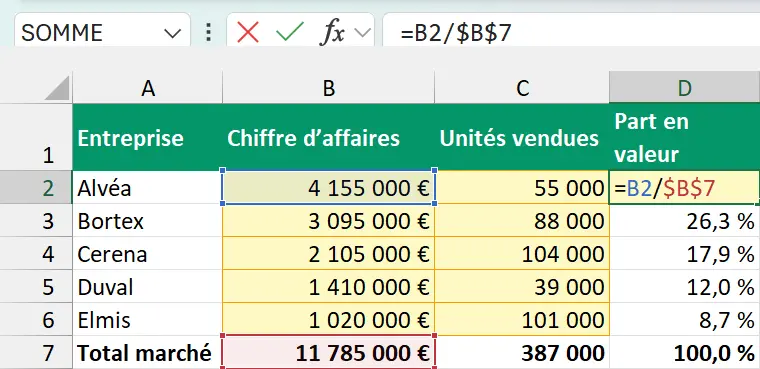Confirm formula with the green checkmark

coord(290,33)
